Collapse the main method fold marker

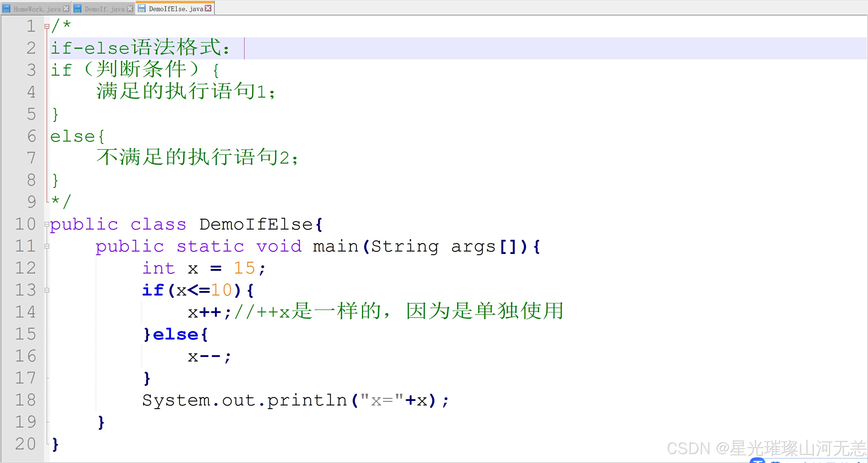click(x=47, y=246)
